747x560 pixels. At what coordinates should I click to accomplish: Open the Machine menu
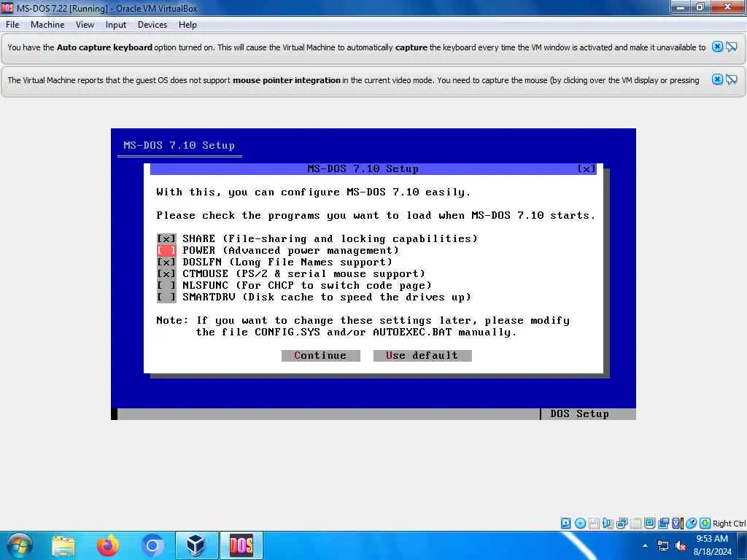[x=47, y=25]
